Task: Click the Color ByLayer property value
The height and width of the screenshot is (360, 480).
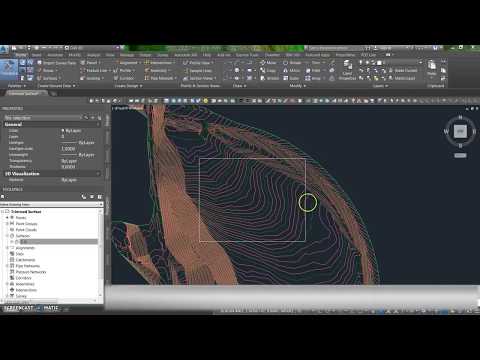Action: [71, 131]
